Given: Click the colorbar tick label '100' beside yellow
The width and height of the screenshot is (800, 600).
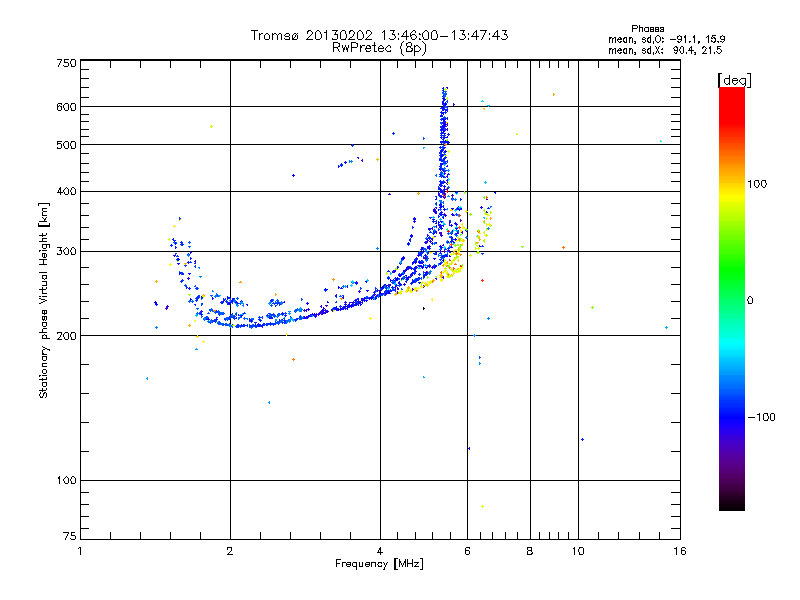Looking at the screenshot, I should 757,184.
